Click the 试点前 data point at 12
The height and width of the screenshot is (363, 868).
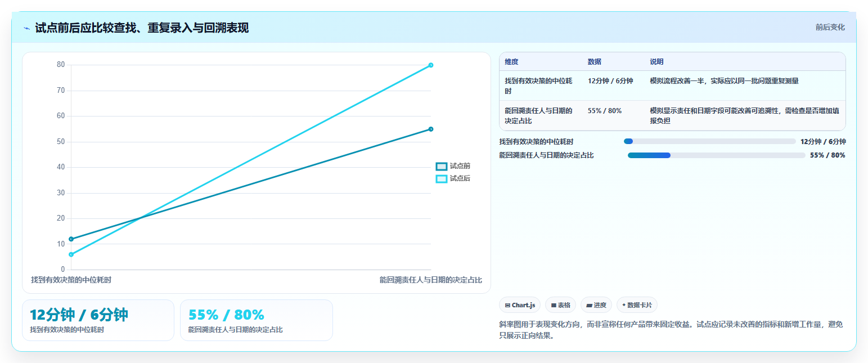71,239
